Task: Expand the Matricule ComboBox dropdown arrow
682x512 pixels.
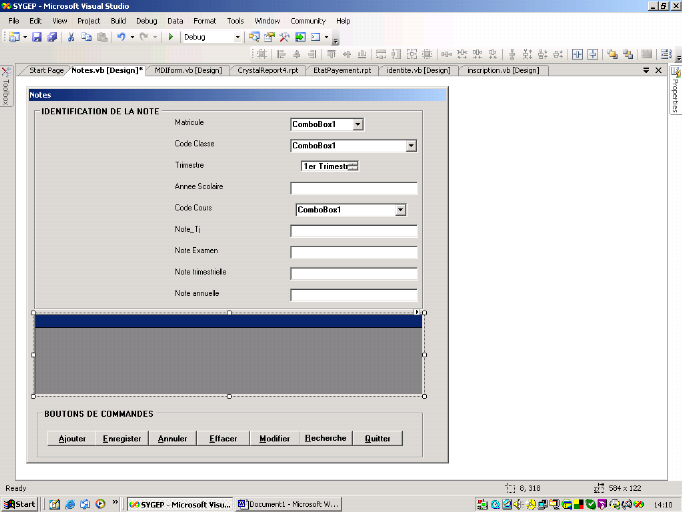Action: (x=358, y=125)
